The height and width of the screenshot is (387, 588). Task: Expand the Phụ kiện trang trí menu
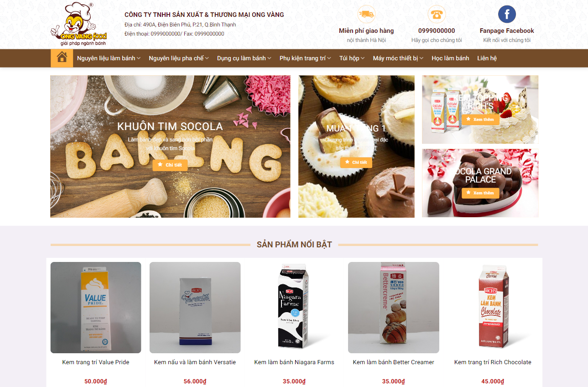pos(305,58)
